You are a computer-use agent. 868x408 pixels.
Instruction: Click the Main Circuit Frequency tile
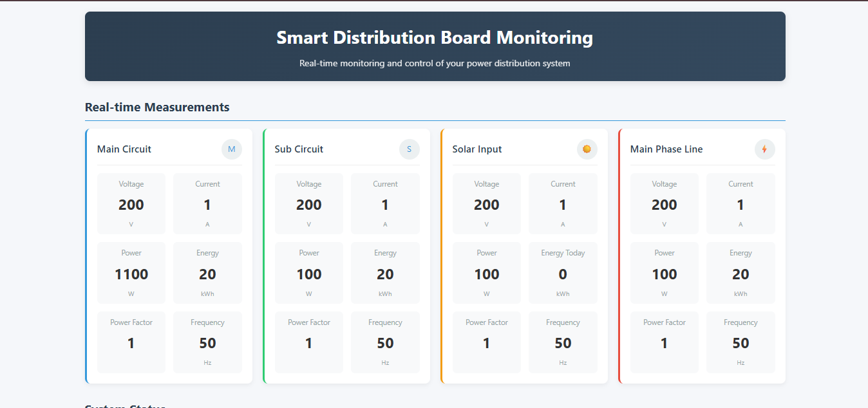(207, 342)
